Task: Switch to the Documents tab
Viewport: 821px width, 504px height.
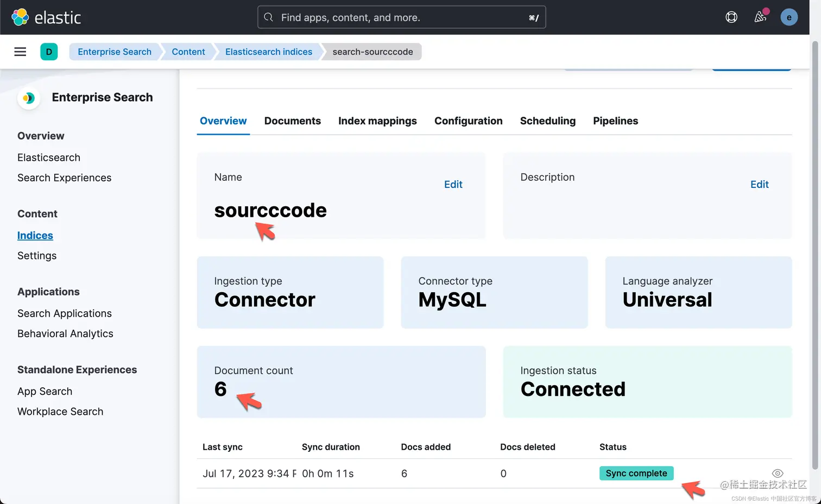Action: (x=293, y=121)
